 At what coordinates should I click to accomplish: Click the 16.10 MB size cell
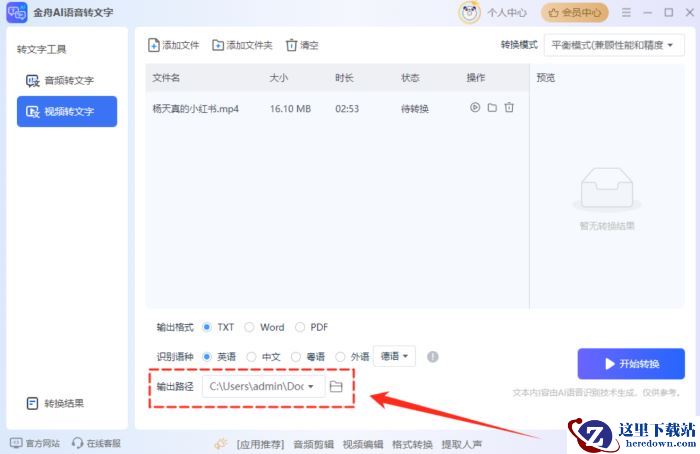click(290, 109)
